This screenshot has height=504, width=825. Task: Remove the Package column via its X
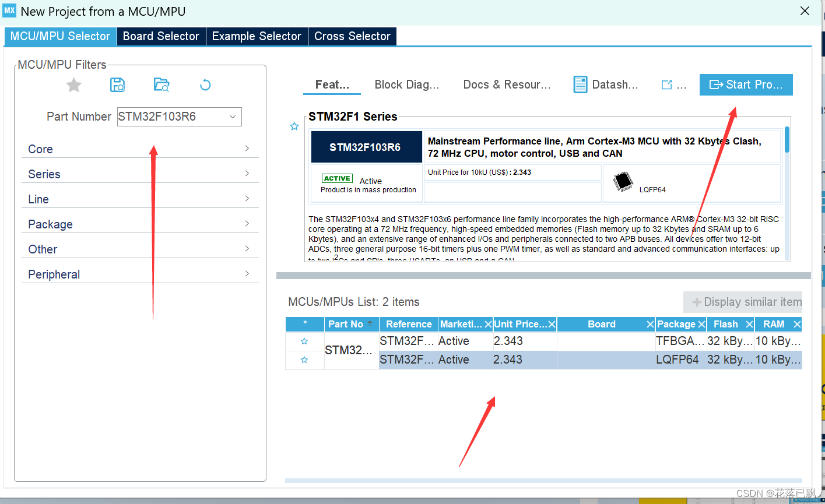coord(701,325)
